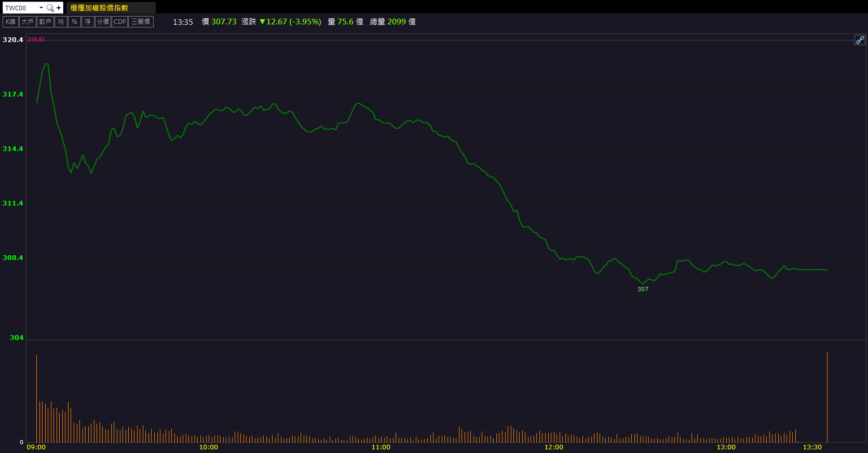
Task: Toggle the 大戶 indicator
Action: [x=27, y=22]
